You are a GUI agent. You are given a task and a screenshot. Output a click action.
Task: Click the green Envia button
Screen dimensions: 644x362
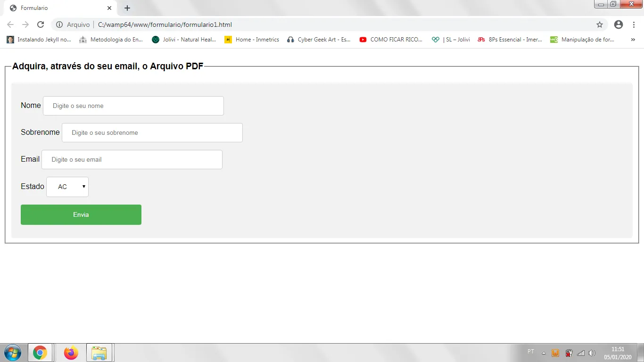pos(81,214)
